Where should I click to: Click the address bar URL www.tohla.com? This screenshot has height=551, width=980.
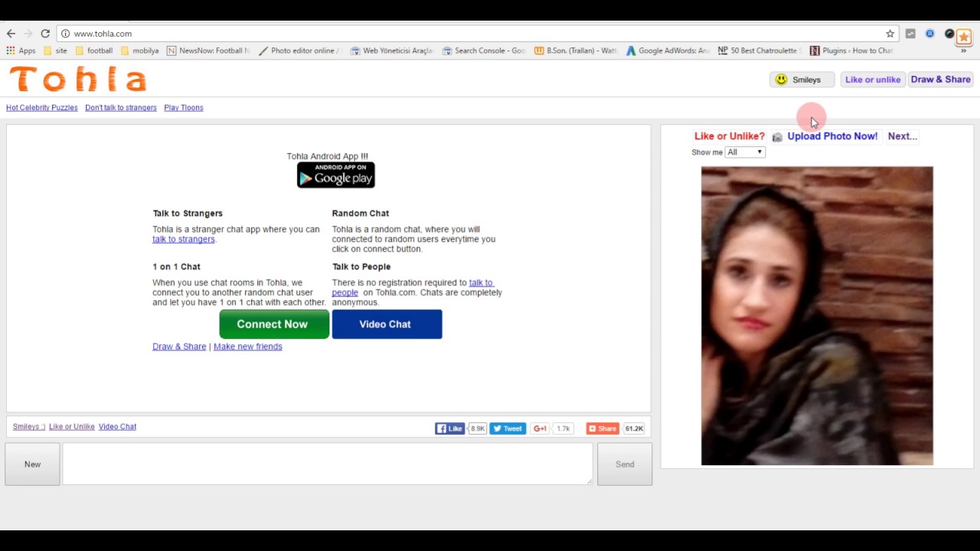[x=103, y=34]
